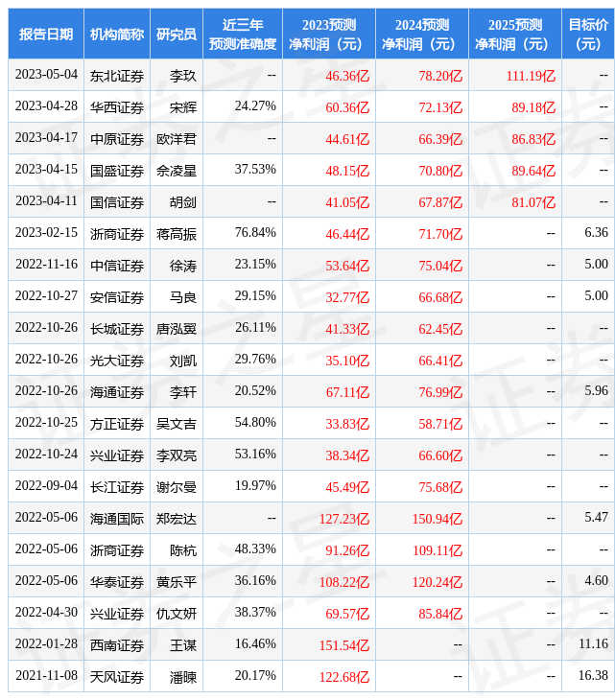Click researcher name 唐泓翼
Image resolution: width=615 pixels, height=700 pixels.
tap(177, 330)
